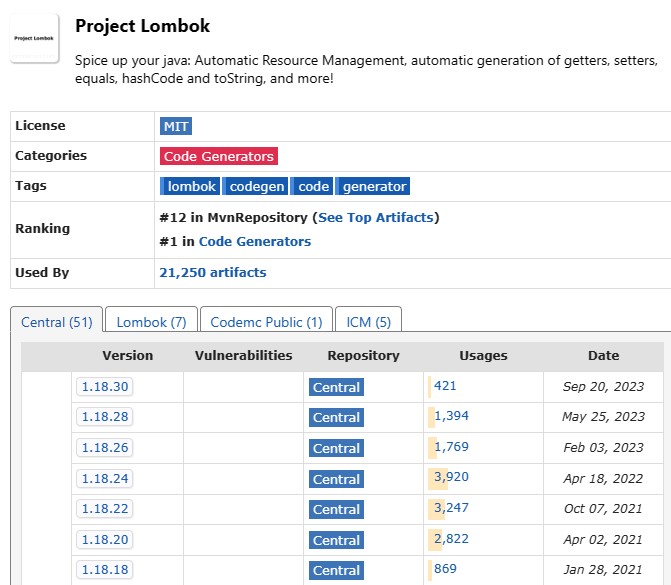The width and height of the screenshot is (671, 585).
Task: Open the Codemc Public (1) tab
Action: point(266,322)
